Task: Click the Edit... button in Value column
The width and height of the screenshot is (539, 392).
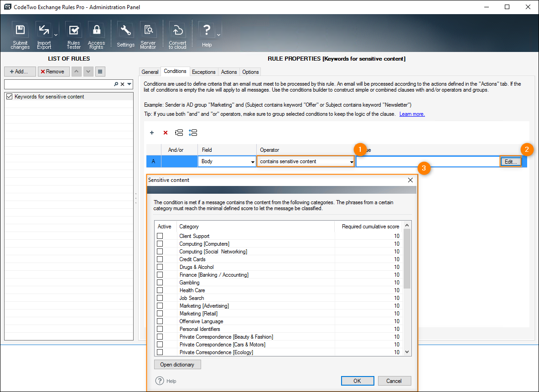Action: tap(511, 162)
